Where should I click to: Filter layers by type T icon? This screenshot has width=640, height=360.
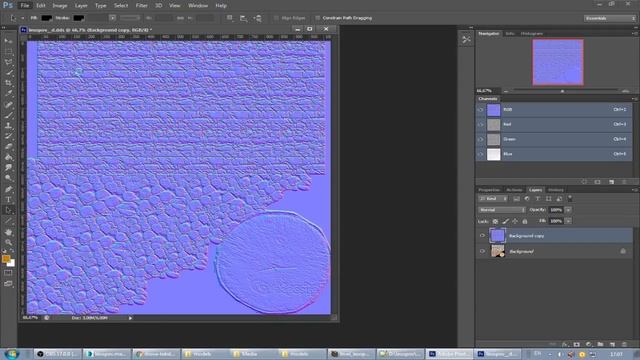point(538,199)
